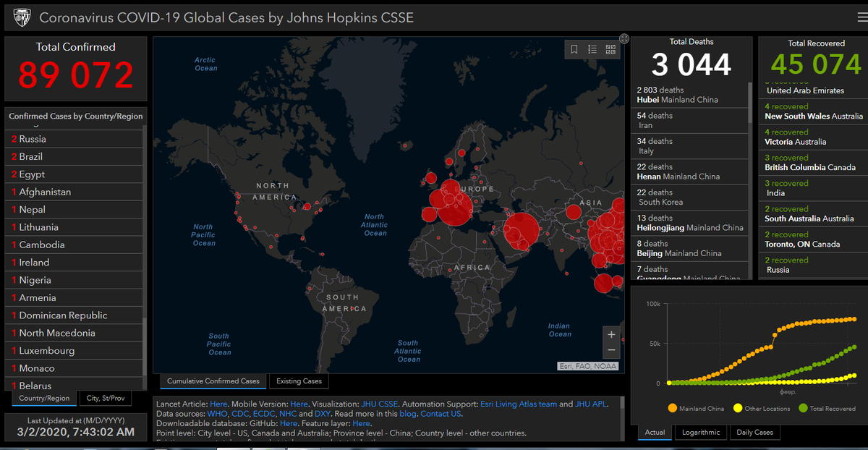Screen dimensions: 868x450
Task: Select the Country/Region tab
Action: click(44, 398)
